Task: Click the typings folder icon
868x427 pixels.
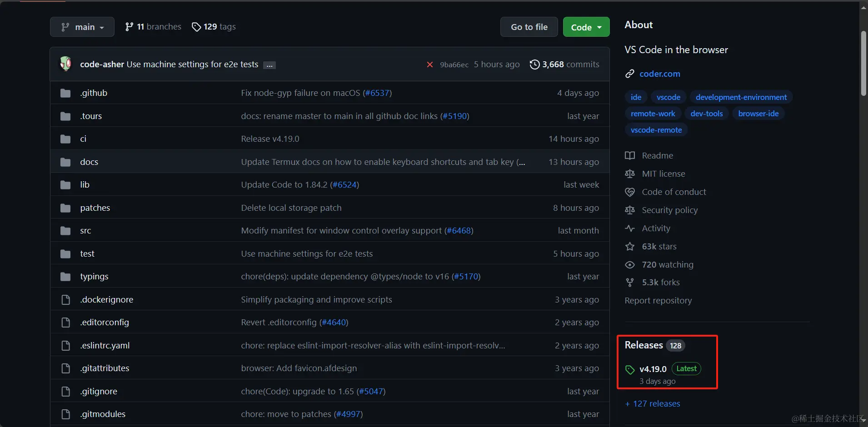Action: (x=65, y=277)
